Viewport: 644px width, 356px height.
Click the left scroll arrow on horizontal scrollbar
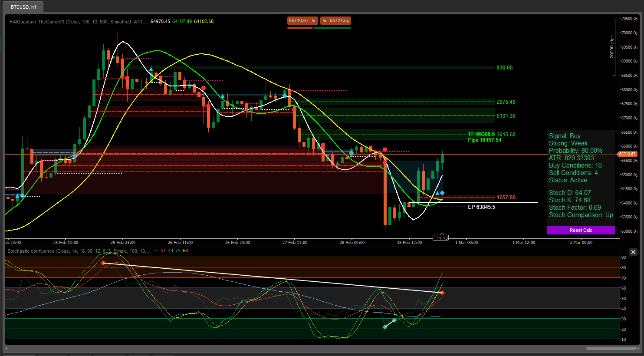[6, 348]
